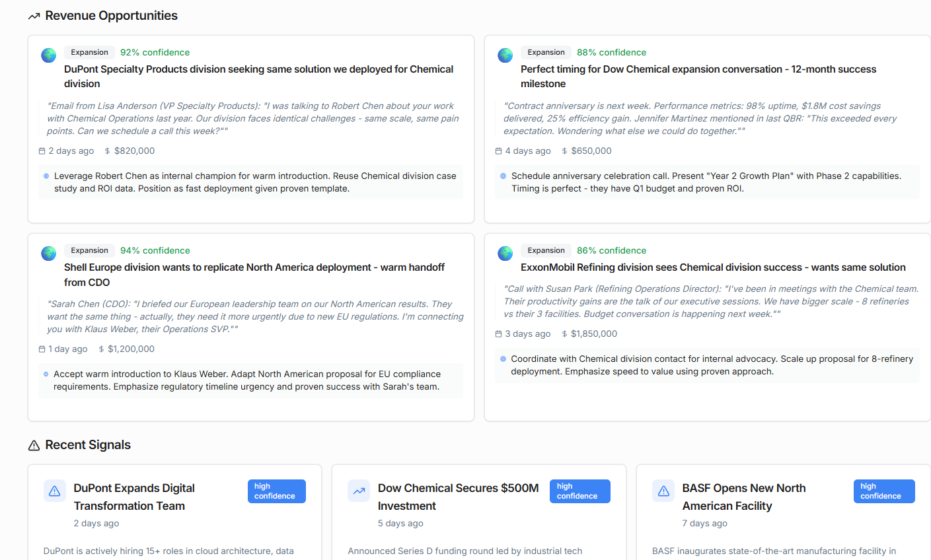Toggle the 'high confidence' badge on the DuPont signal
Image resolution: width=931 pixels, height=560 pixels.
point(276,491)
